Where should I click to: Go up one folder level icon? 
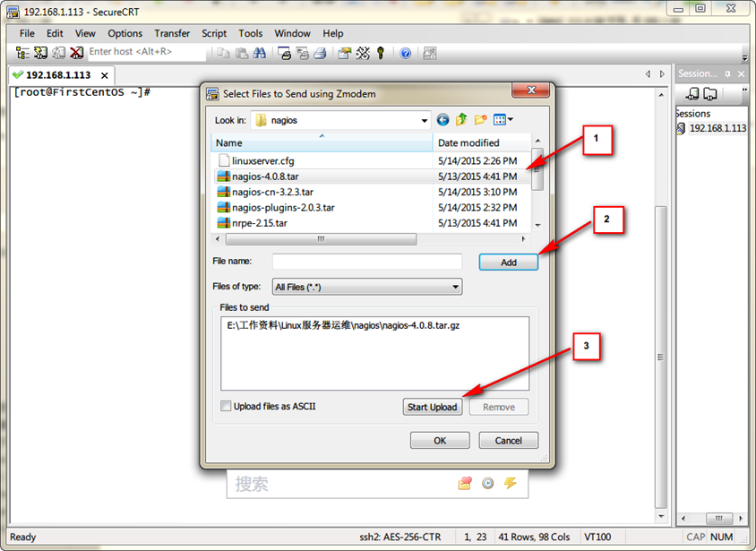461,119
